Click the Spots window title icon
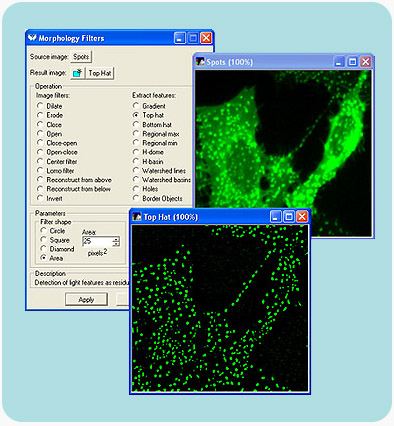This screenshot has width=394, height=426. (x=200, y=62)
